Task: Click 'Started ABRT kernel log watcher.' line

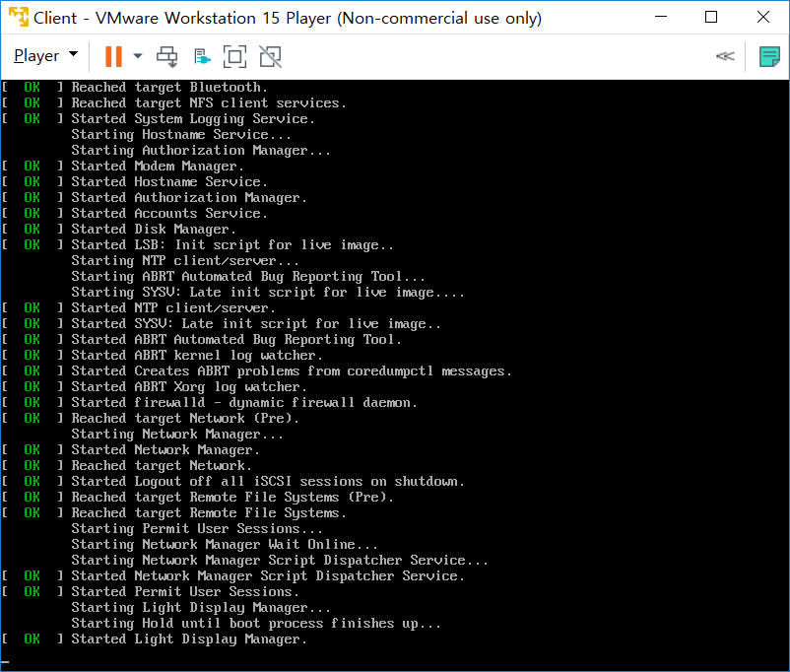Action: [197, 356]
